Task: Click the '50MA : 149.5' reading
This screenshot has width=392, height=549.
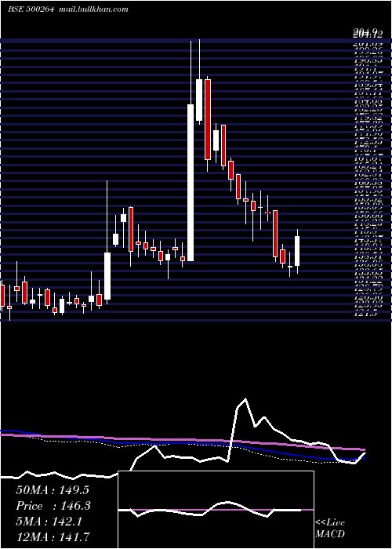Action: [x=53, y=490]
